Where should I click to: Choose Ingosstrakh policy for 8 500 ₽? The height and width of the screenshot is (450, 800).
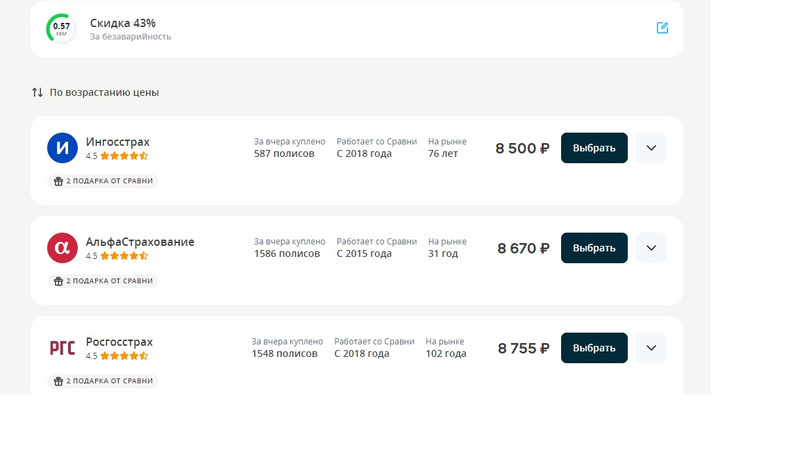594,148
